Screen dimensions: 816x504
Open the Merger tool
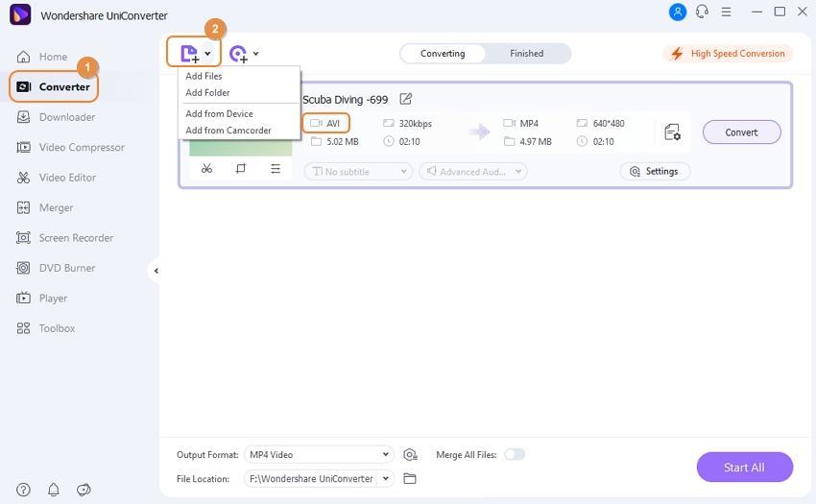coord(45,207)
